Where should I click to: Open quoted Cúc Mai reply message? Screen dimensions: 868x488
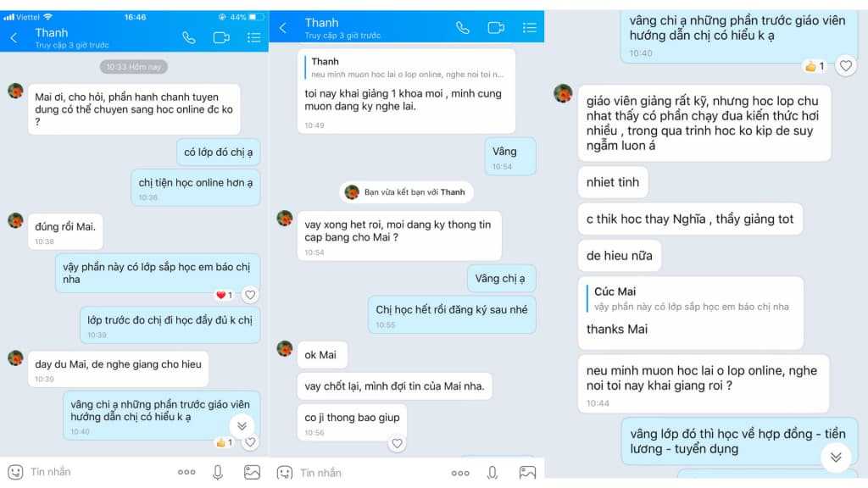pos(690,299)
